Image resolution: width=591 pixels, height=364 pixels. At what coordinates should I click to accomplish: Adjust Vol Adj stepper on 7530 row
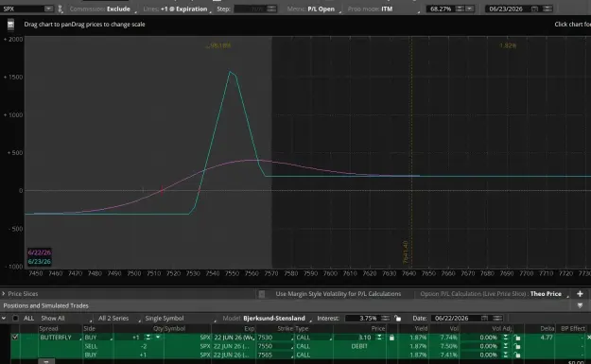(x=506, y=338)
